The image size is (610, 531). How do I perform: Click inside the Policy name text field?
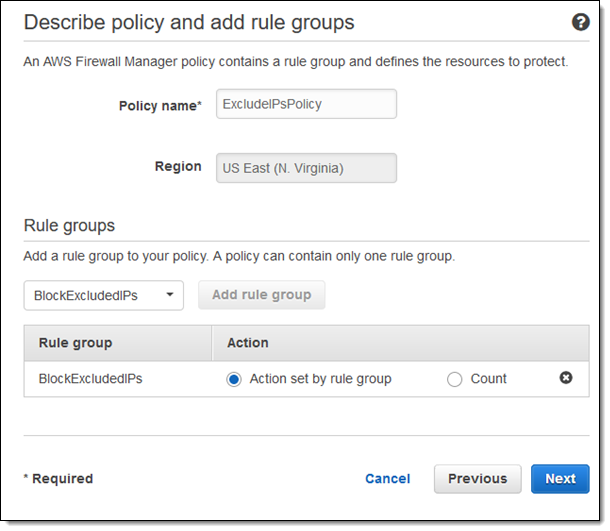(306, 104)
